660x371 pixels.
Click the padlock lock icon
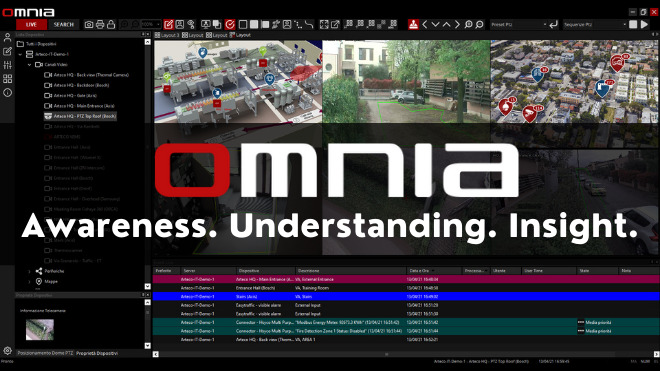pyautogui.click(x=111, y=24)
